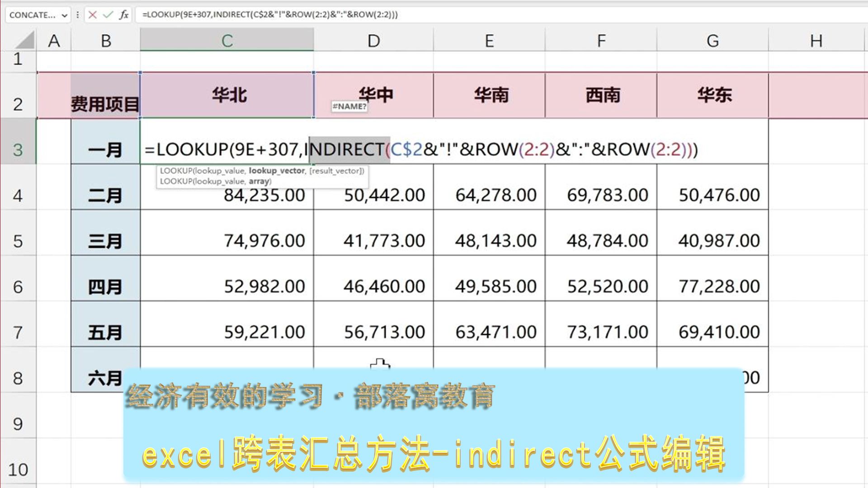
Task: Select the 华北 header cell
Action: (227, 94)
